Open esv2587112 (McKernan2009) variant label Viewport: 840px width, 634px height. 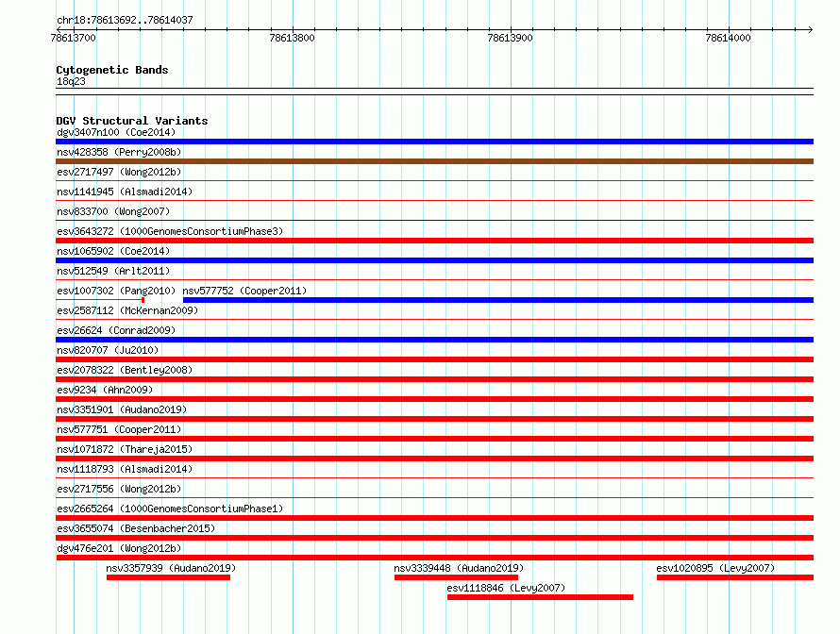pyautogui.click(x=127, y=310)
